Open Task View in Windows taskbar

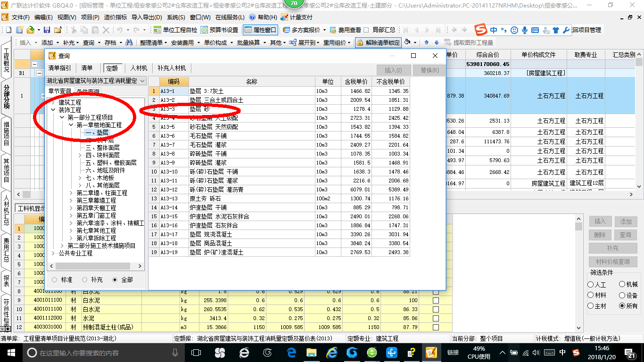coord(196,352)
